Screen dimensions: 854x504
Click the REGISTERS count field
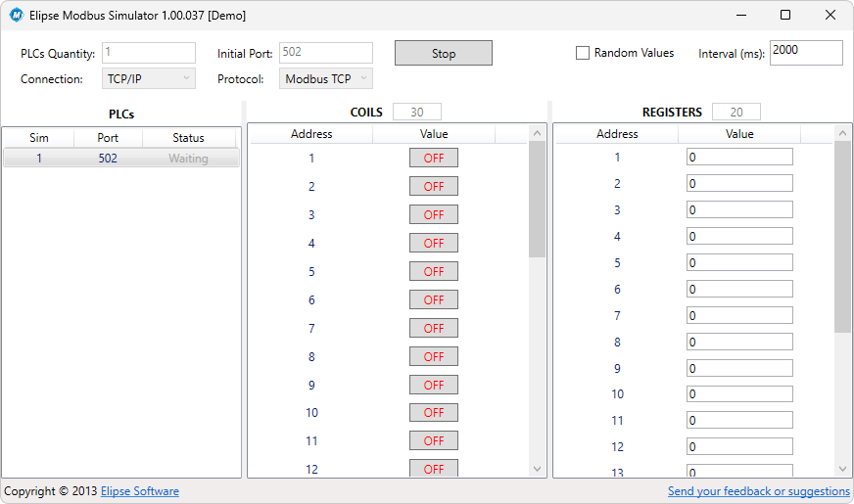click(x=735, y=113)
